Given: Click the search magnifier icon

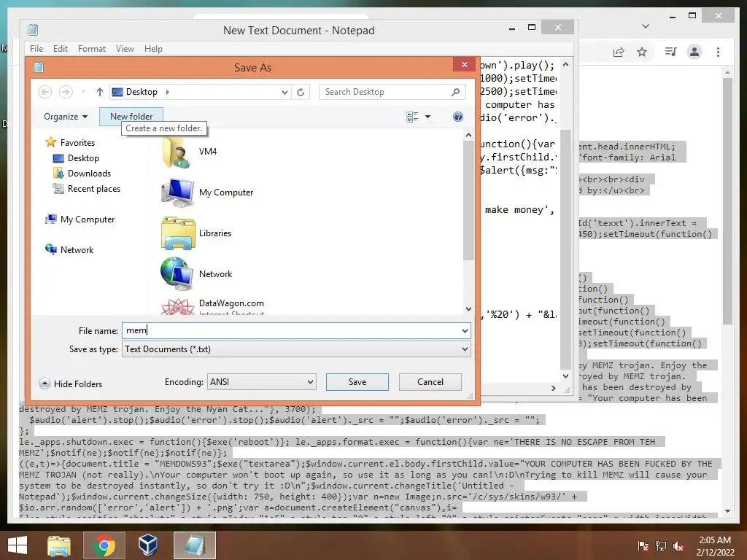Looking at the screenshot, I should tap(455, 92).
